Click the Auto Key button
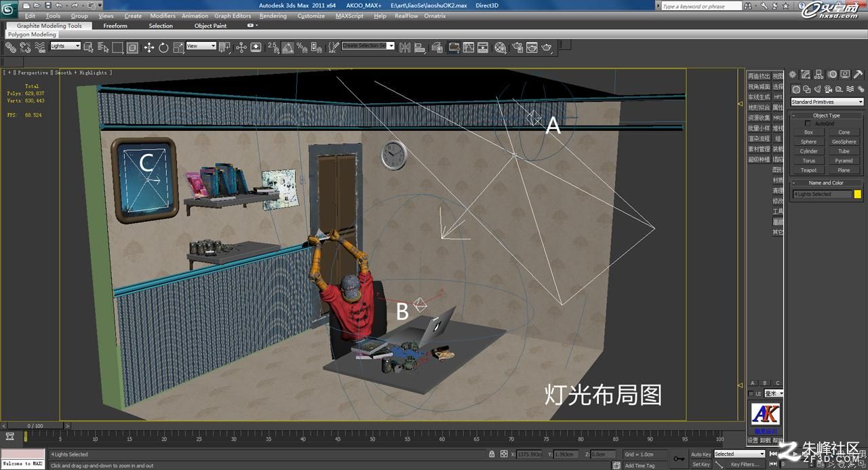The width and height of the screenshot is (868, 470). click(701, 454)
